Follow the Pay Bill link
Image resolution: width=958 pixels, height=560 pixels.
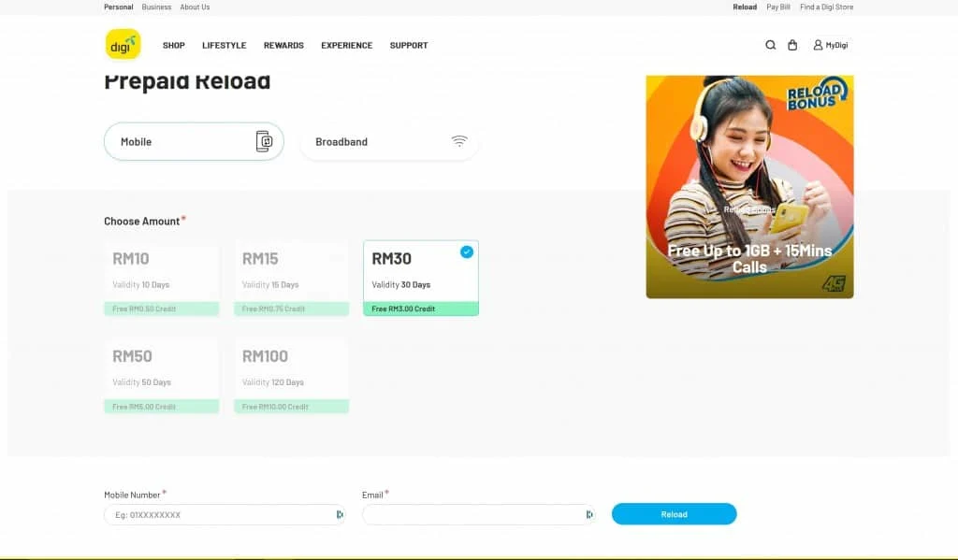tap(778, 7)
